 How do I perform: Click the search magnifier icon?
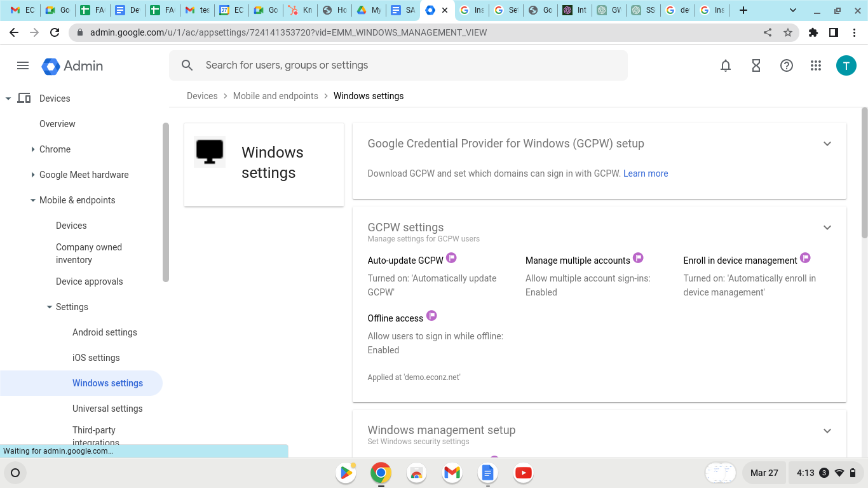coord(187,65)
